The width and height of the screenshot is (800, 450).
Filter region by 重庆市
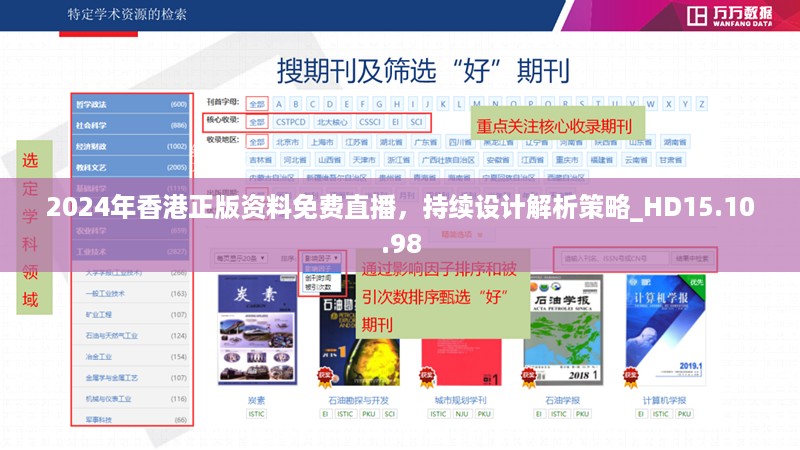coord(567,160)
